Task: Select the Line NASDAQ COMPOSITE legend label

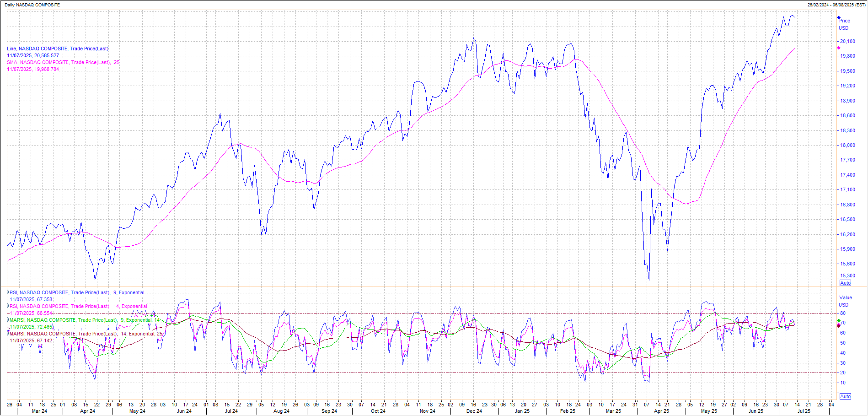Action: (x=58, y=49)
